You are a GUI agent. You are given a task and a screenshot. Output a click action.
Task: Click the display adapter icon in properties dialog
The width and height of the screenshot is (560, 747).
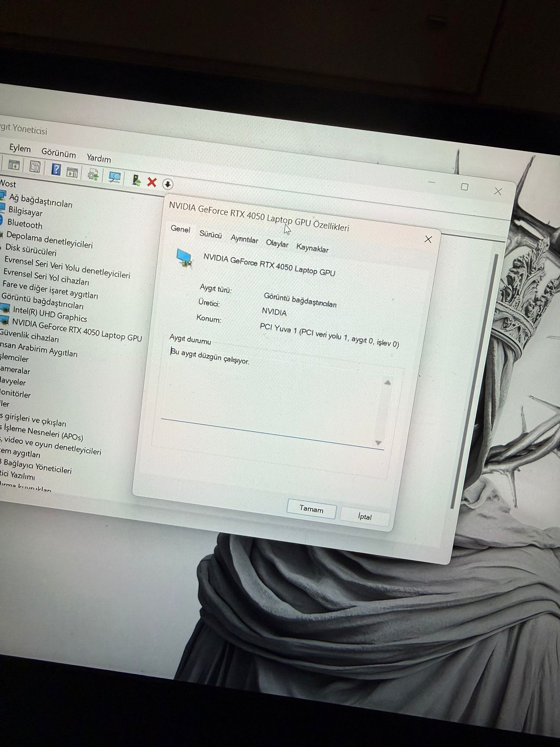(x=184, y=258)
